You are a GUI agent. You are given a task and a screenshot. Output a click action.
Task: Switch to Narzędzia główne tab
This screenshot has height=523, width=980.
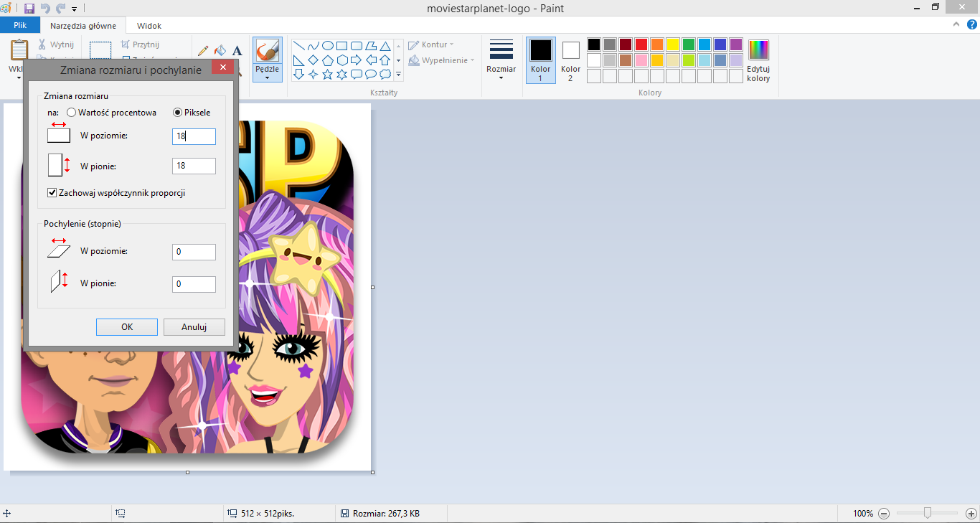(x=83, y=26)
